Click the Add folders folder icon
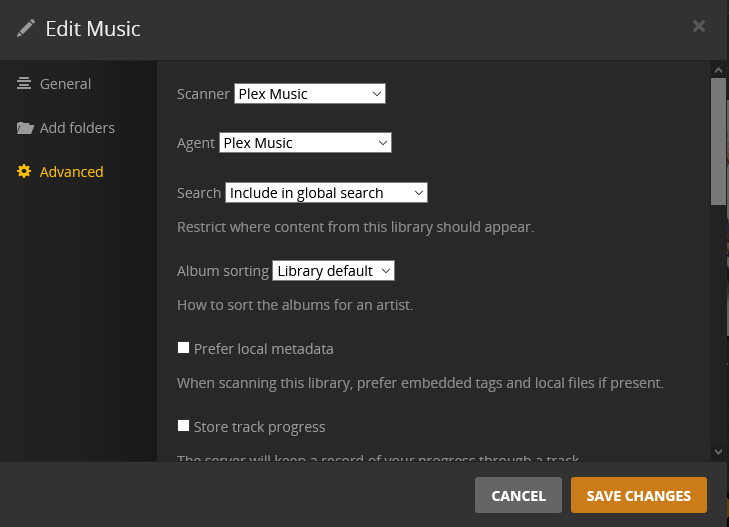The image size is (729, 527). pyautogui.click(x=24, y=128)
